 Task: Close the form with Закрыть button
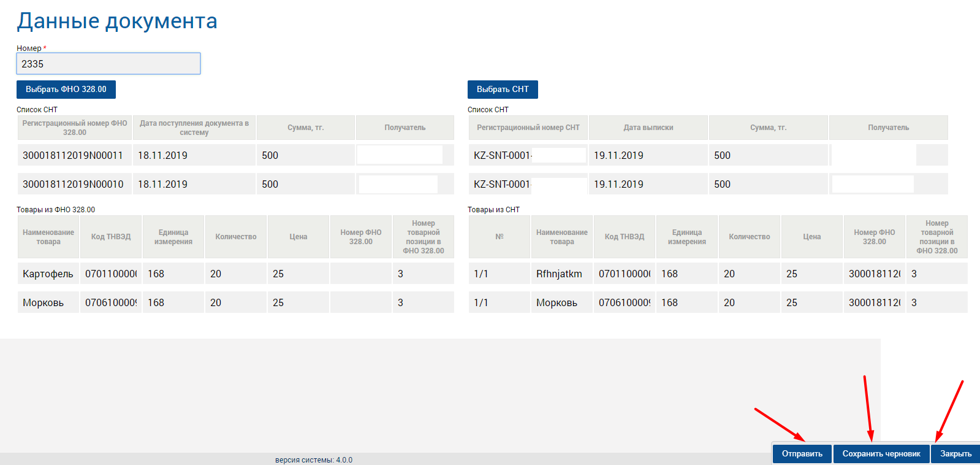pos(955,454)
